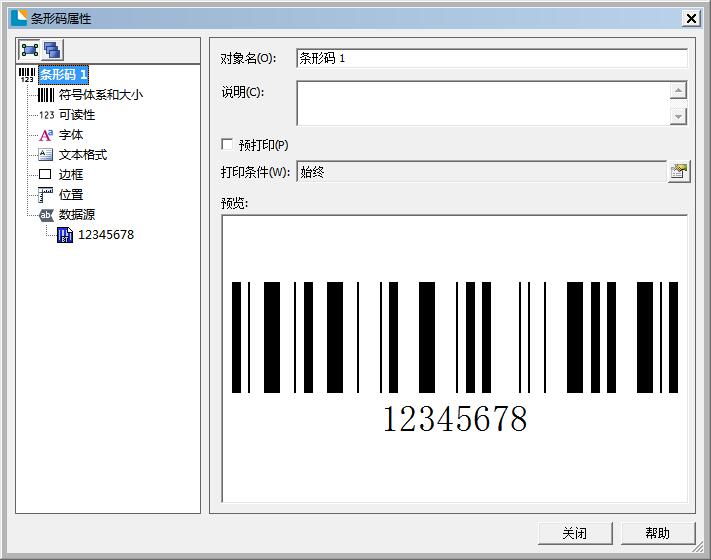Click into the 对象名(O) input field
Screen dimensions: 711x560
click(492, 58)
